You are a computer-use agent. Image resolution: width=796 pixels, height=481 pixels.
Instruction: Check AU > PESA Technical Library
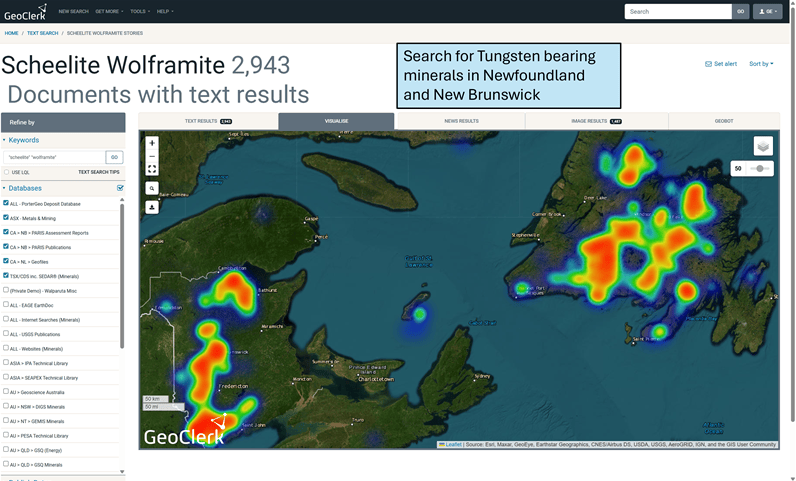6,435
